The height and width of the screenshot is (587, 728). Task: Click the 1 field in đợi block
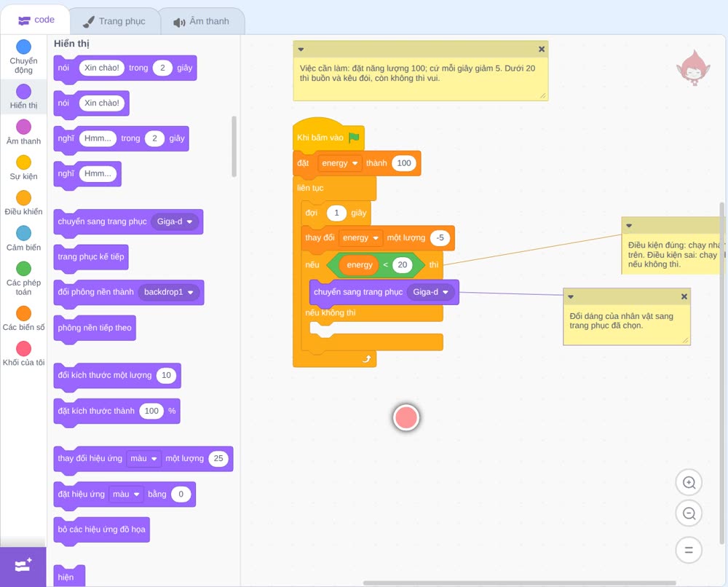click(x=336, y=213)
